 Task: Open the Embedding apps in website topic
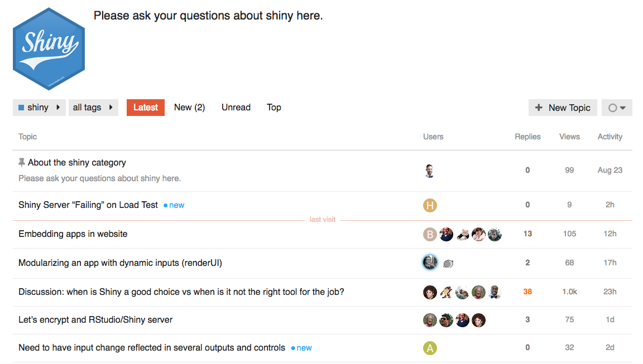point(73,234)
